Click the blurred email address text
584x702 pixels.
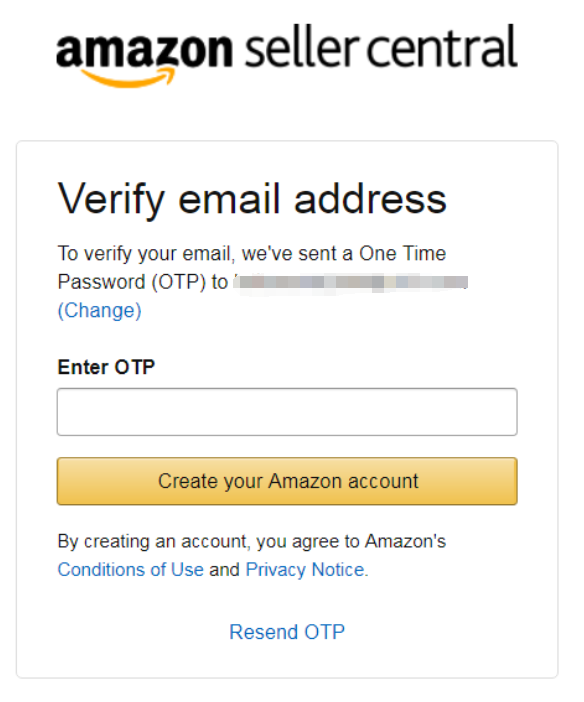(351, 282)
